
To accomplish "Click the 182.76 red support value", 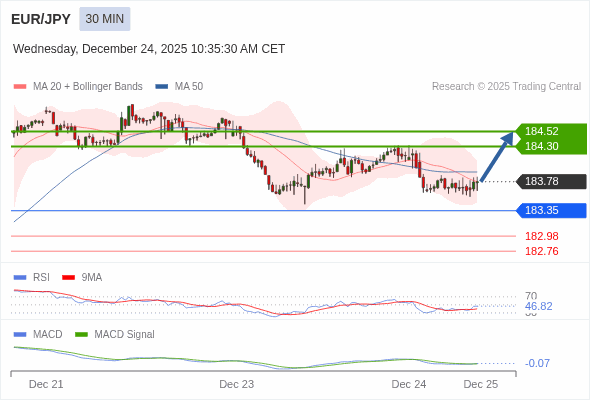I will point(541,251).
